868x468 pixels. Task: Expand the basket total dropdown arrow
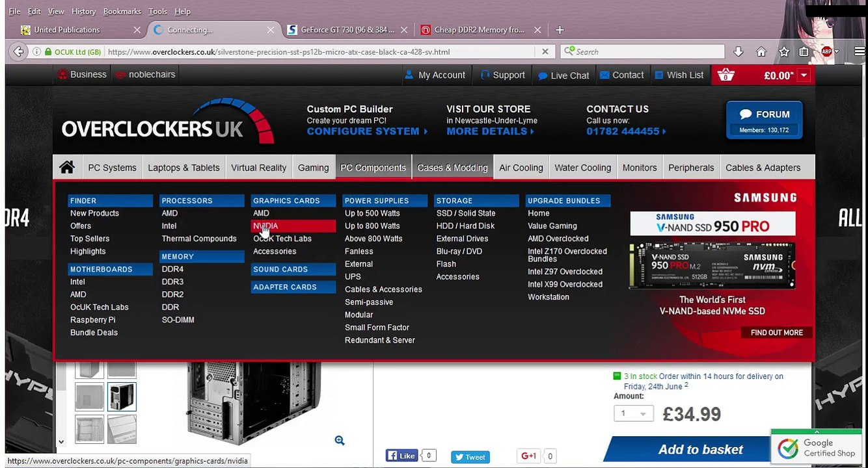tap(804, 75)
